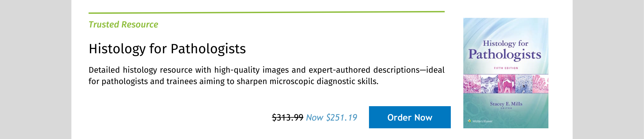Click Stacey E. Mills author name on cover
The image size is (644, 139).
click(506, 104)
